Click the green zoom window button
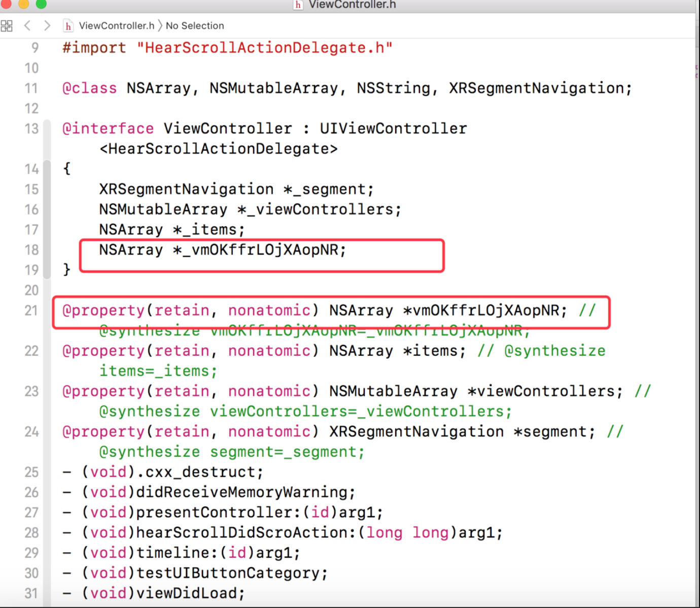The width and height of the screenshot is (700, 608). tap(41, 4)
